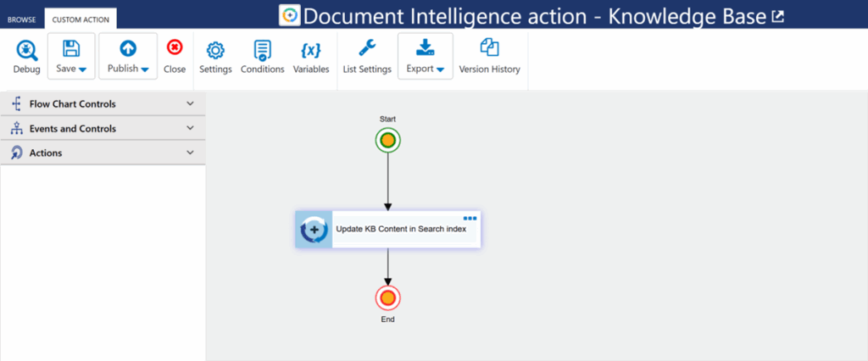This screenshot has height=361, width=868.
Task: Open Settings gear in toolbar
Action: [215, 51]
